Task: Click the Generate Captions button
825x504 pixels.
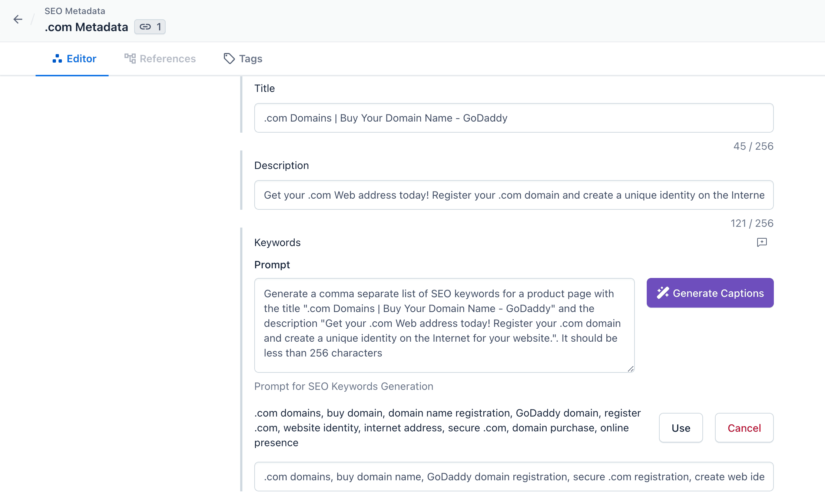Action: 710,292
